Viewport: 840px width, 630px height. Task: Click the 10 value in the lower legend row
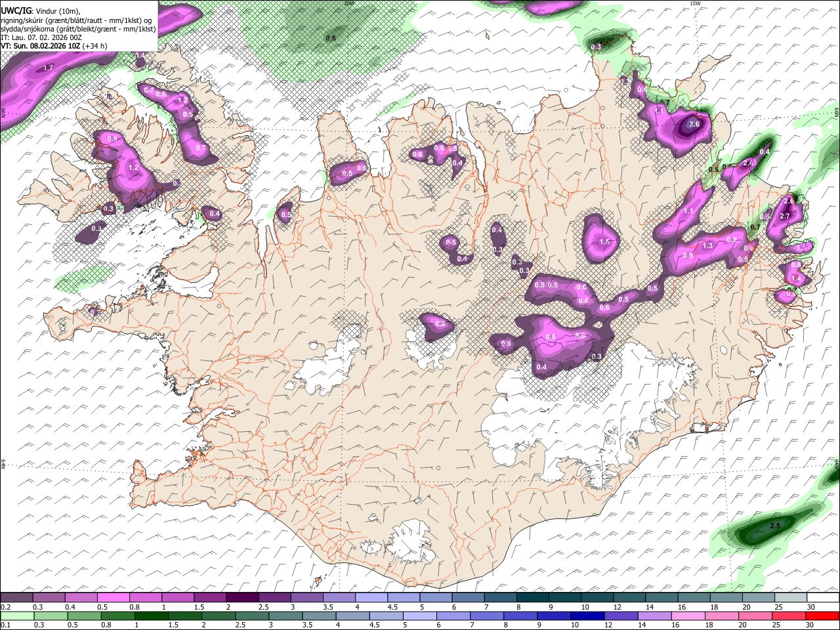pyautogui.click(x=575, y=625)
